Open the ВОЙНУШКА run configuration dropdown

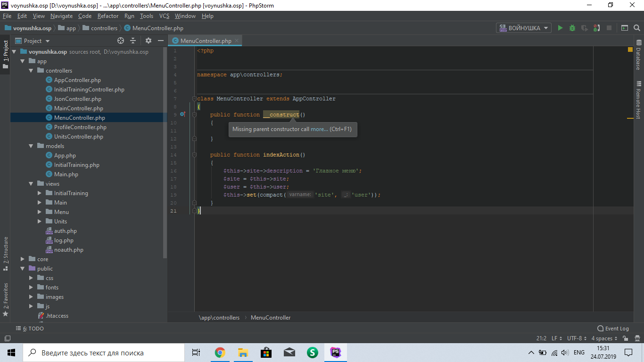[x=523, y=28]
